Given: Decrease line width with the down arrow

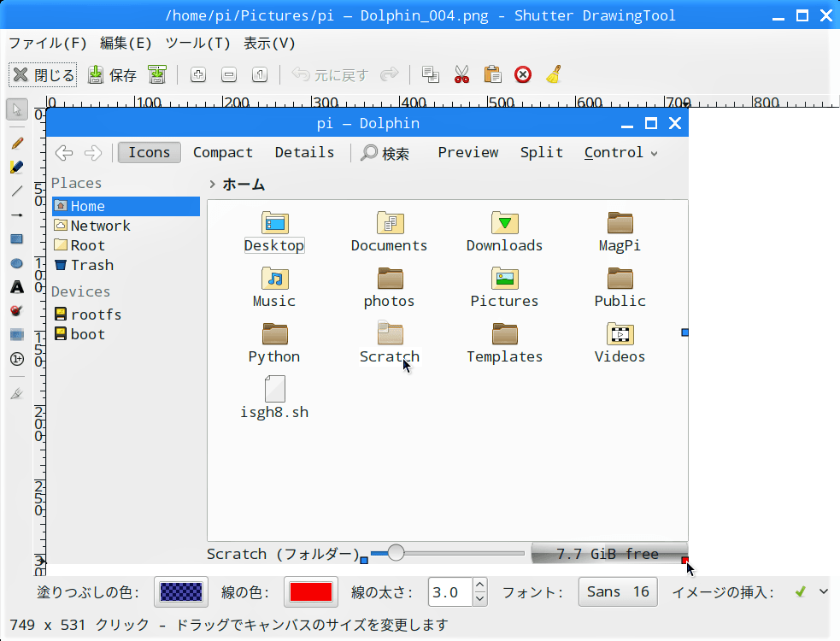Looking at the screenshot, I should click(480, 599).
